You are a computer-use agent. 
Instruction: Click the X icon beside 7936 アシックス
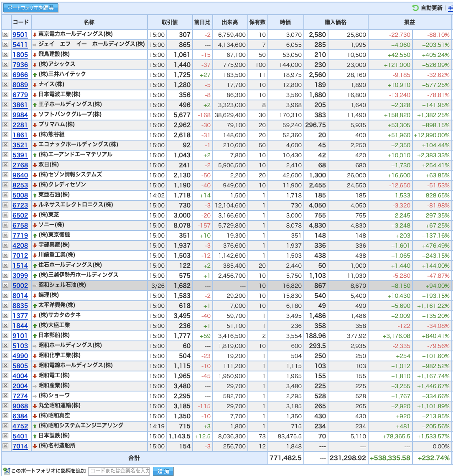click(x=5, y=65)
